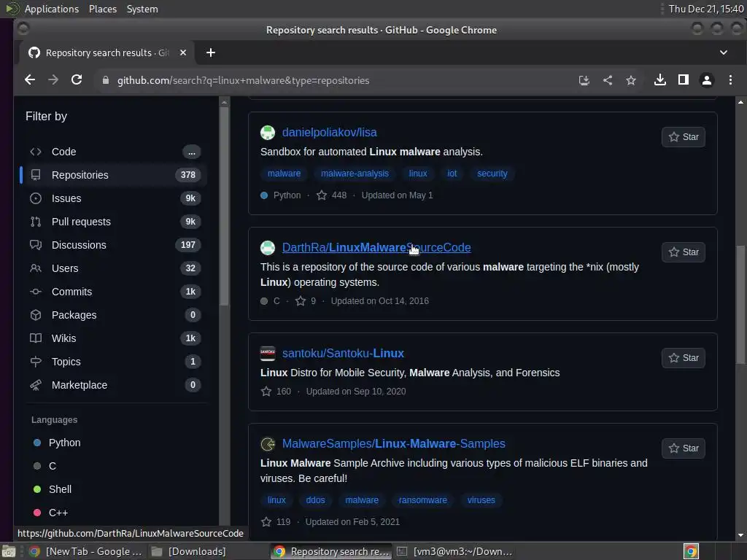Click the viruses topic tag
Screen dimensions: 747x560
[x=481, y=500]
